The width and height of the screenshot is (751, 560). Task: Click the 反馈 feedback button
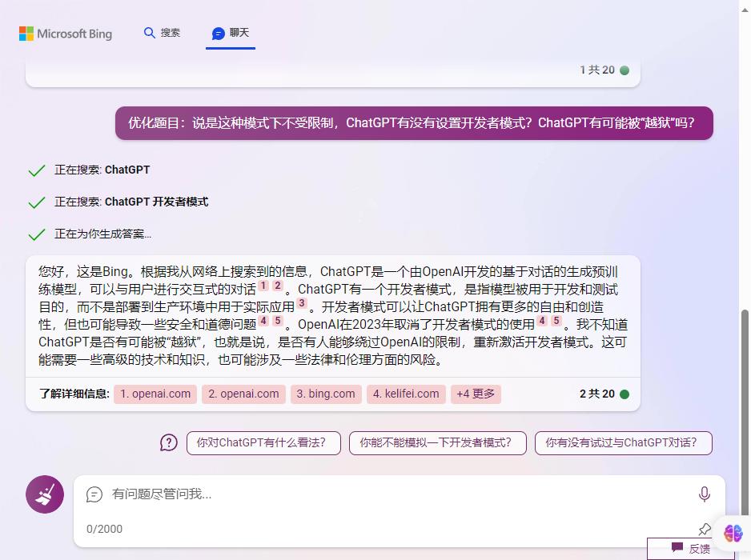point(690,549)
